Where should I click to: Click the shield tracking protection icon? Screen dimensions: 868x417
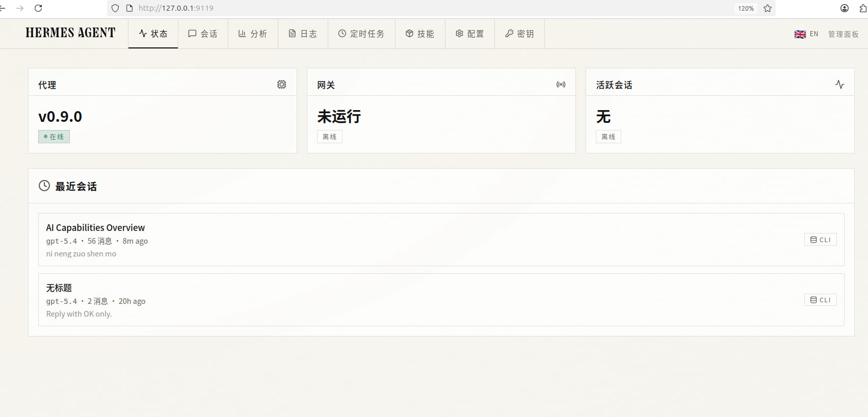pyautogui.click(x=115, y=8)
